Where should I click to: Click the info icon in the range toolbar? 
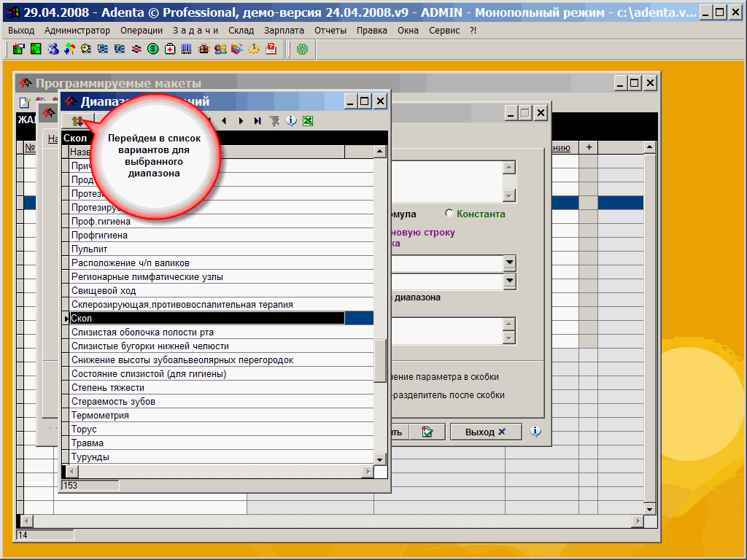click(x=291, y=121)
